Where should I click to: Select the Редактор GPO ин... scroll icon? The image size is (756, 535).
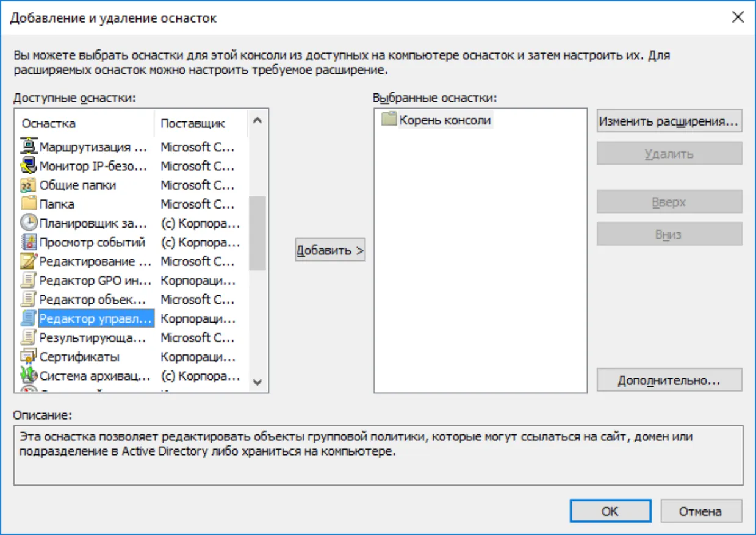[29, 281]
